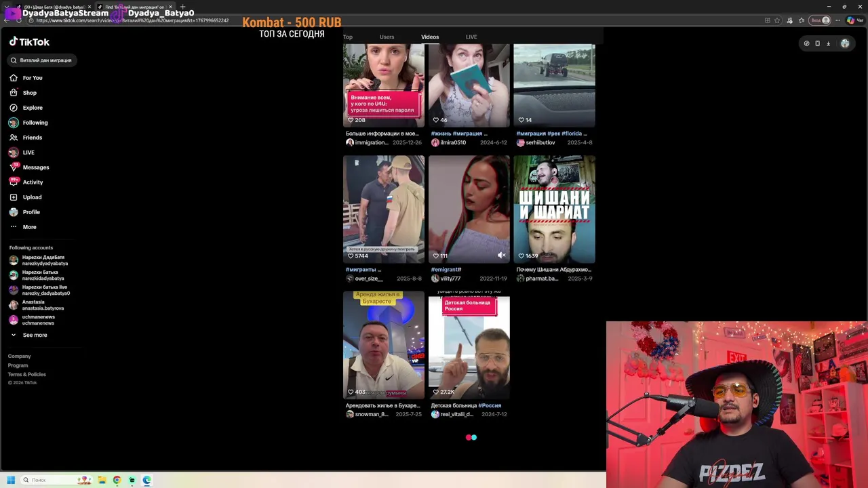868x488 pixels.
Task: Open the Activity notifications
Action: (26, 182)
